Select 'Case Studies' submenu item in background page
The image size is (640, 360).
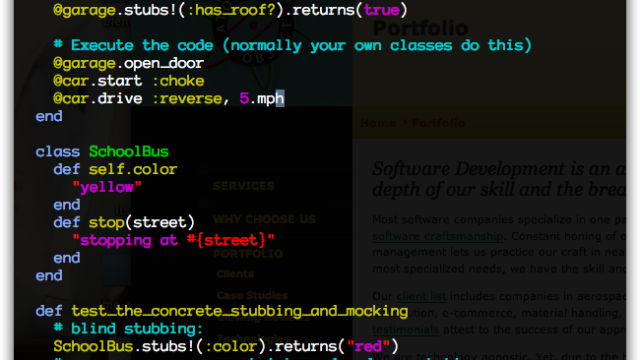(252, 295)
